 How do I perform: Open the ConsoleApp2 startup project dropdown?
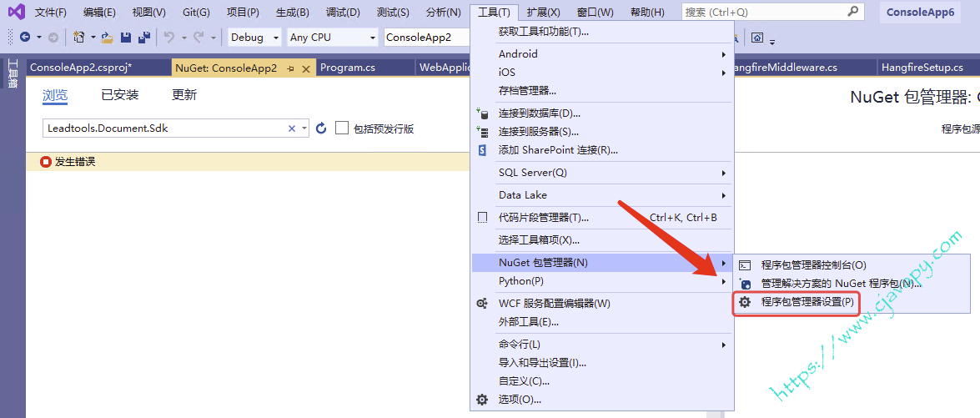click(x=426, y=38)
